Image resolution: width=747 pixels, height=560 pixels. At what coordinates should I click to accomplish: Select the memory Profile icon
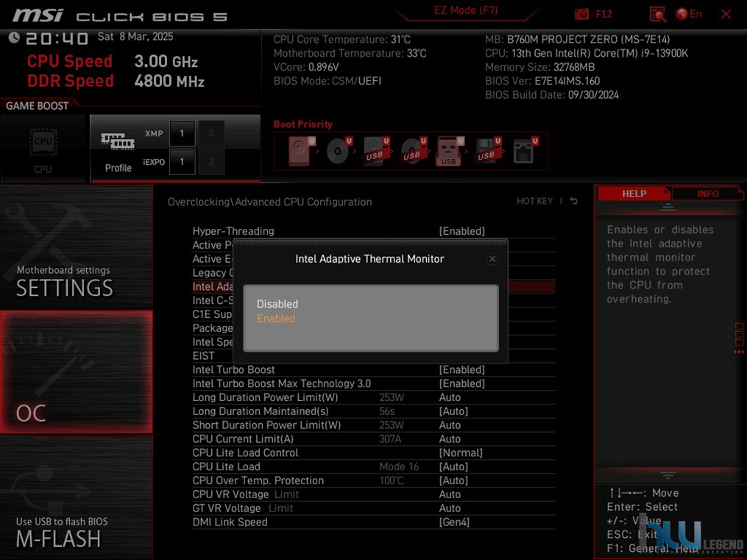pyautogui.click(x=118, y=141)
